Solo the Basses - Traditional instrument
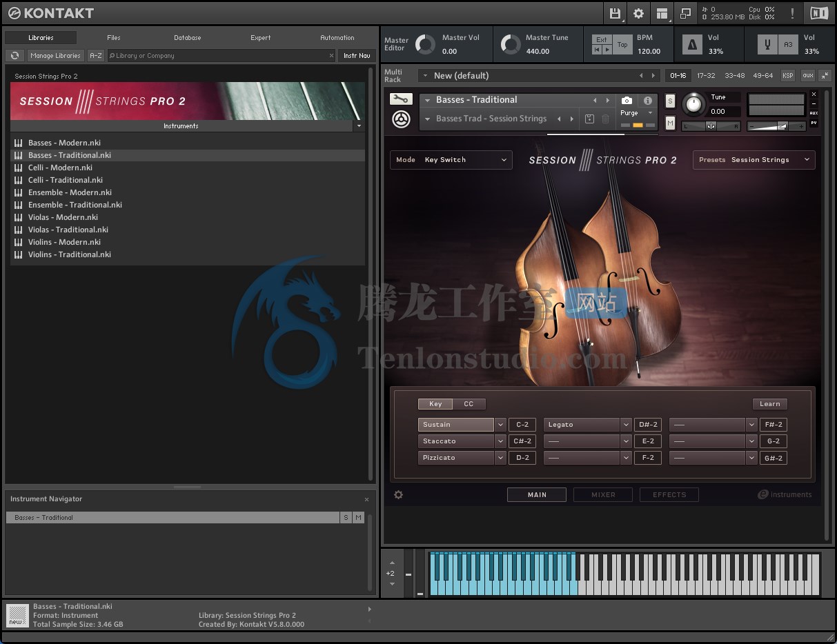Viewport: 837px width, 644px height. point(670,101)
